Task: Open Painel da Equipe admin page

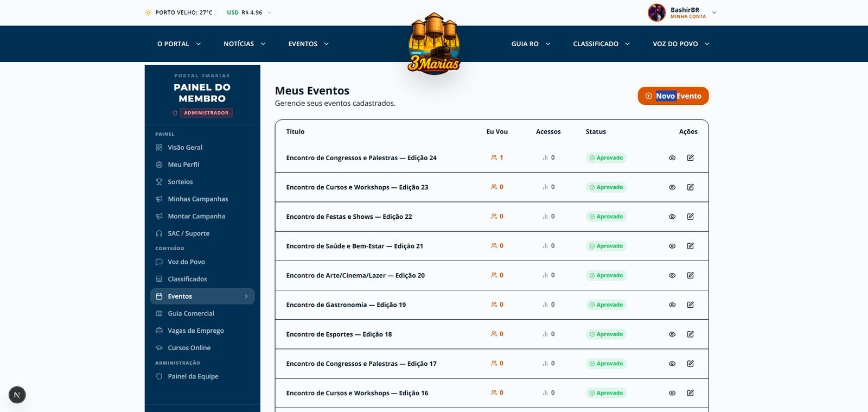Action: point(202,376)
